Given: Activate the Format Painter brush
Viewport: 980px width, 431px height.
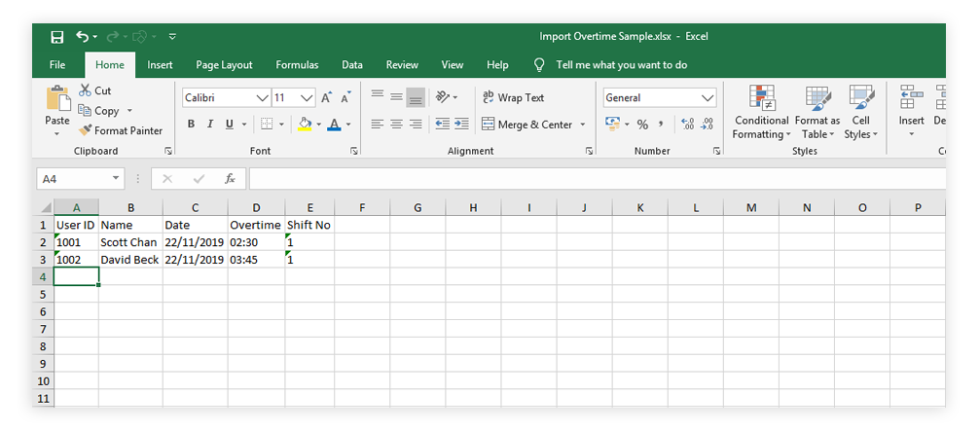Looking at the screenshot, I should [x=121, y=130].
